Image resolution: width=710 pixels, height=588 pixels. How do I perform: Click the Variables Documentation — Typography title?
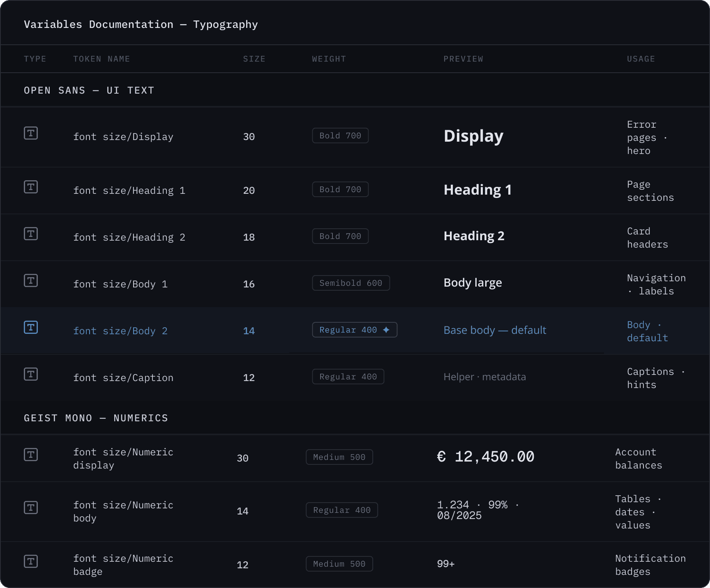tap(141, 25)
